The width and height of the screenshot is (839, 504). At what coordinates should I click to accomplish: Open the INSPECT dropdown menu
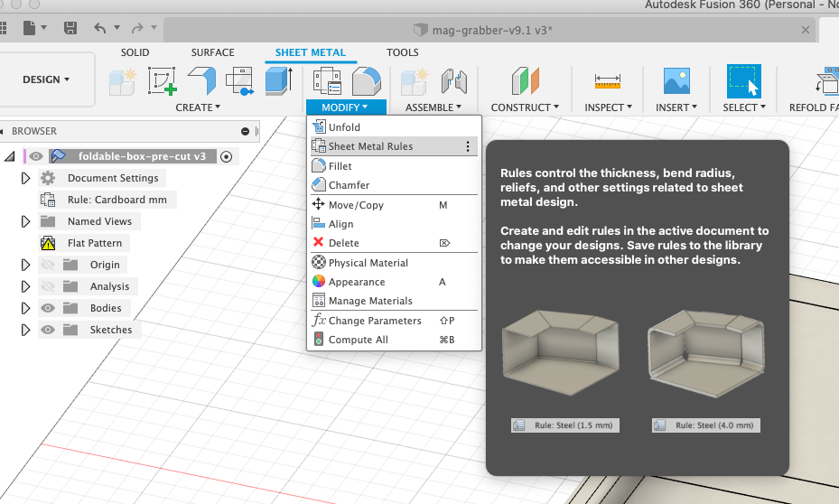pyautogui.click(x=609, y=107)
